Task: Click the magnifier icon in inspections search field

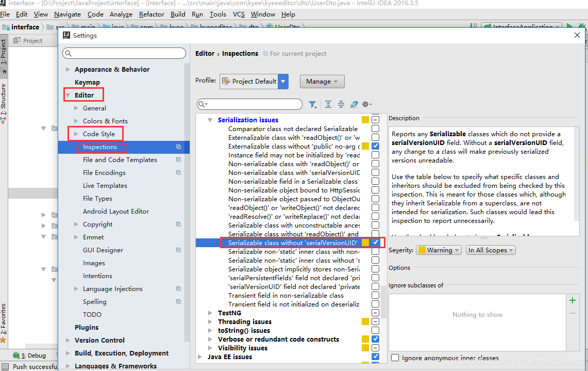Action: (203, 104)
